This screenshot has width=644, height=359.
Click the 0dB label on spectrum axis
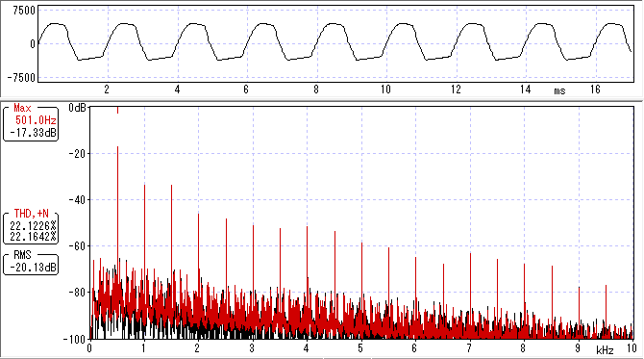coord(78,108)
